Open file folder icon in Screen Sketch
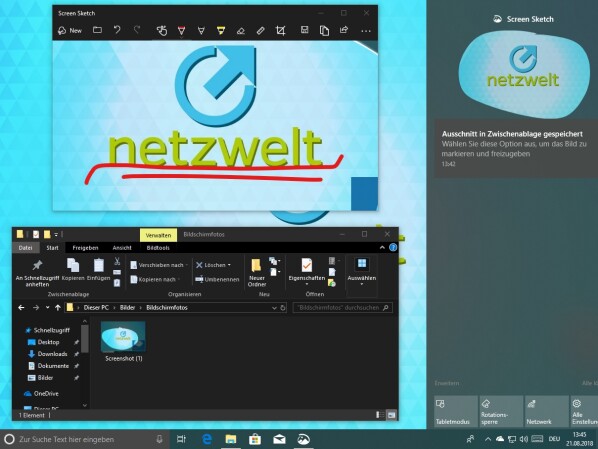The width and height of the screenshot is (598, 449). click(x=97, y=30)
